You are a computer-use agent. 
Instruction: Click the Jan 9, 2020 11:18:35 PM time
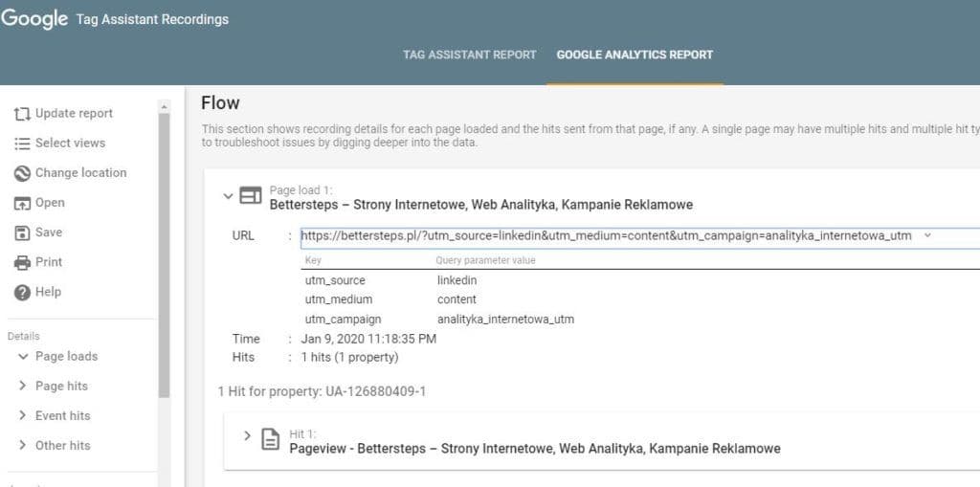[368, 340]
